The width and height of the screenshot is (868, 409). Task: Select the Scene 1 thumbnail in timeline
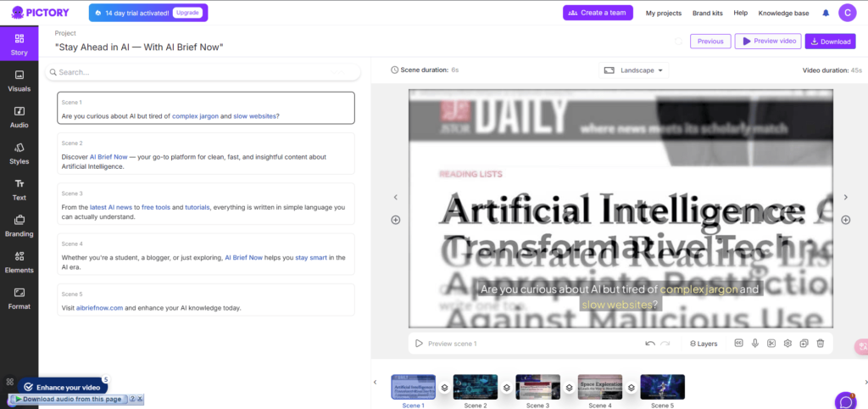click(413, 387)
